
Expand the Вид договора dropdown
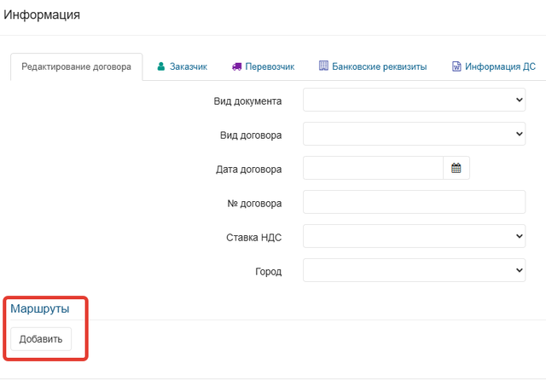click(x=414, y=134)
